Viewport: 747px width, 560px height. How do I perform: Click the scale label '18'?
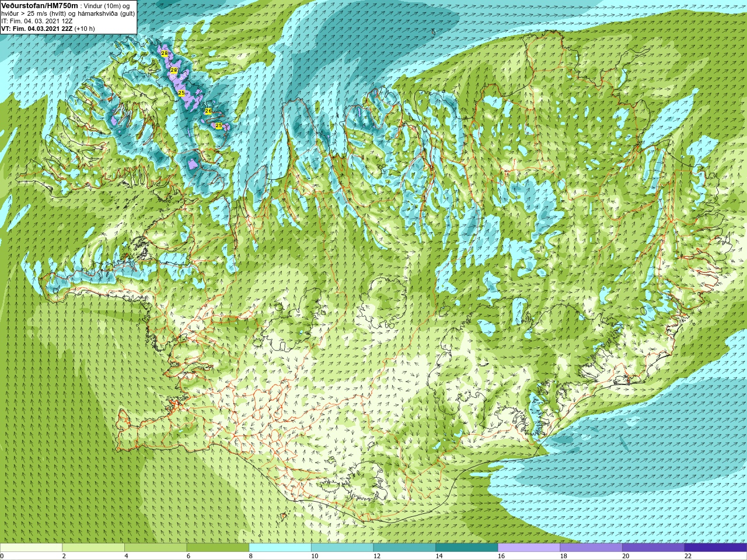point(564,556)
